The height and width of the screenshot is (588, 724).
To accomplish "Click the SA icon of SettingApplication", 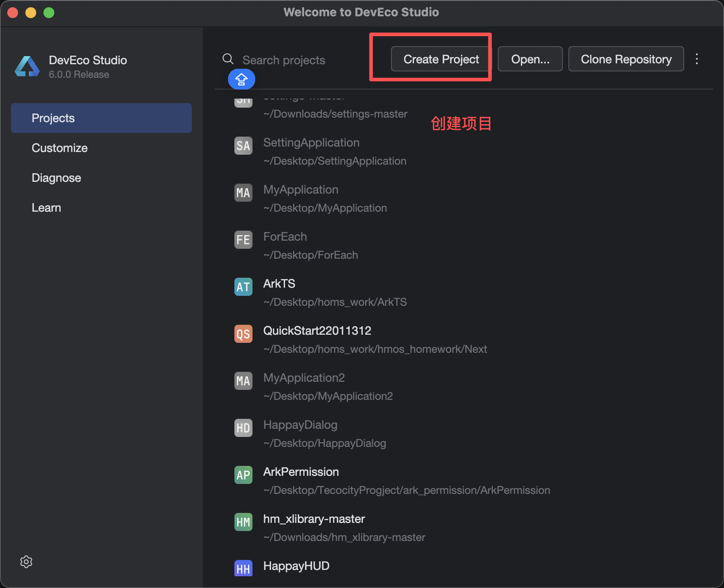I will click(x=243, y=146).
